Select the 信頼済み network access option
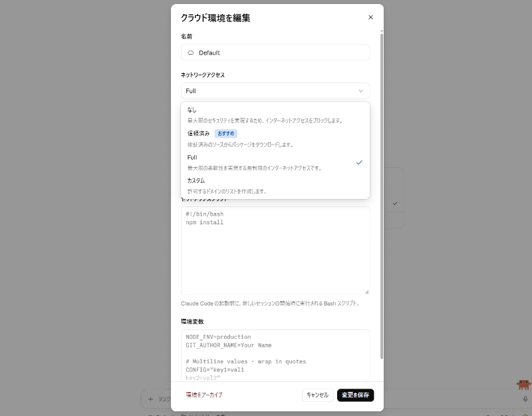532x416 pixels. pyautogui.click(x=275, y=138)
